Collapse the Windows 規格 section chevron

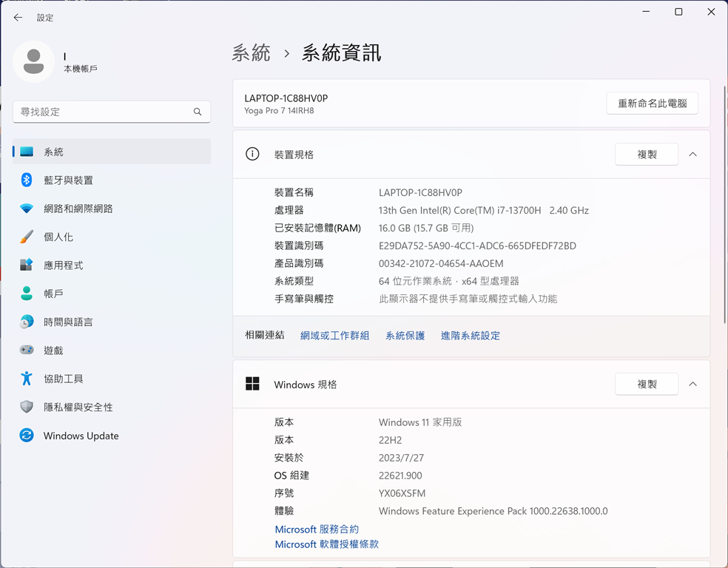coord(692,385)
